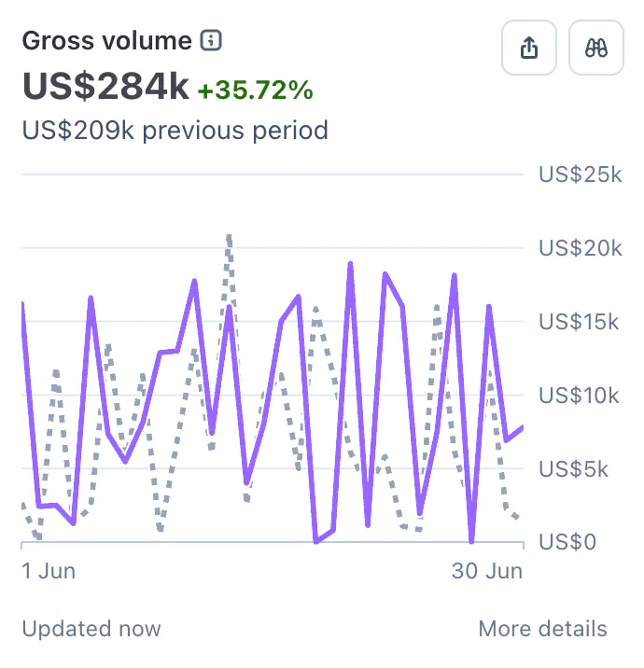
Task: Click the dotted previous-period peak above US$20k
Action: pos(230,239)
